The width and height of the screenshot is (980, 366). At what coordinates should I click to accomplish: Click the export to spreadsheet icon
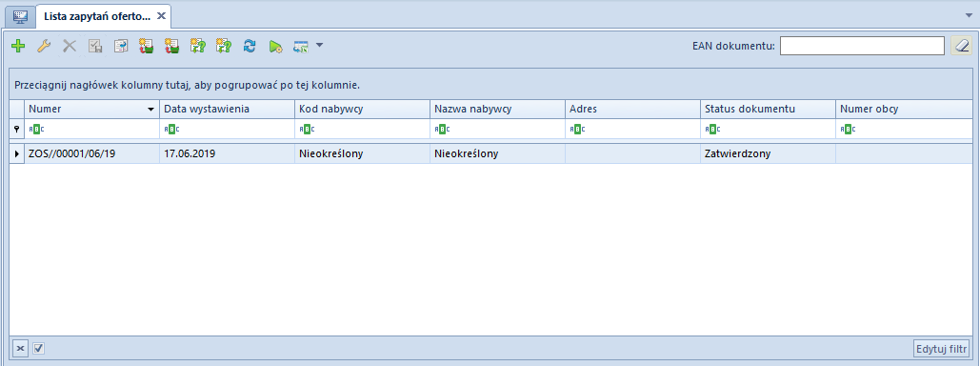[301, 46]
